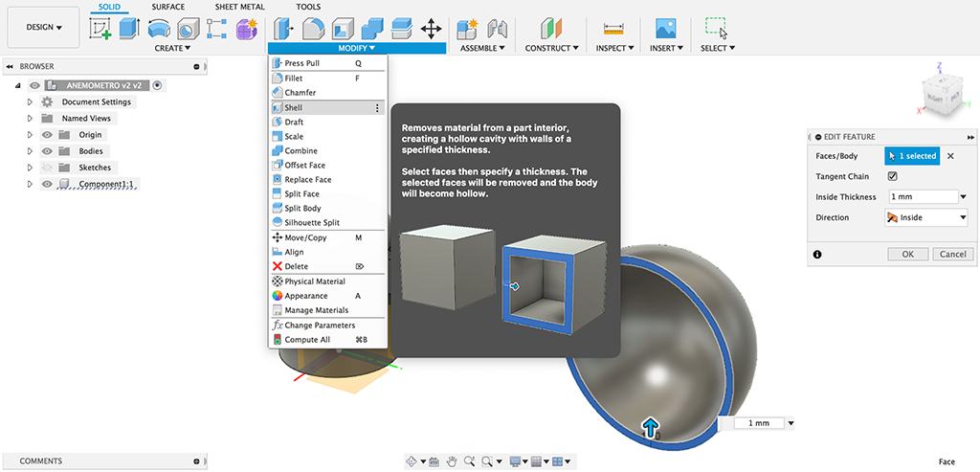Click the Fillet toolbar icon
The width and height of the screenshot is (980, 472).
pos(313,29)
